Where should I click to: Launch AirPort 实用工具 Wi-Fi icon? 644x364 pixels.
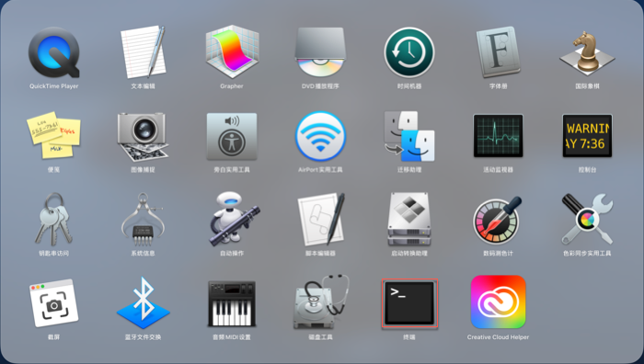(x=320, y=136)
